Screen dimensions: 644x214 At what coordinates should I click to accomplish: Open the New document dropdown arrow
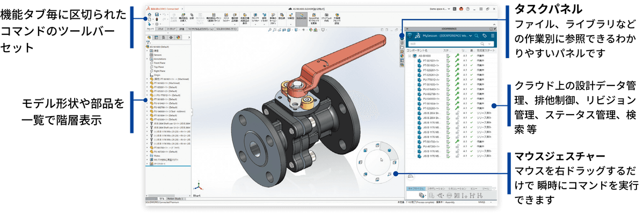[x=153, y=19]
